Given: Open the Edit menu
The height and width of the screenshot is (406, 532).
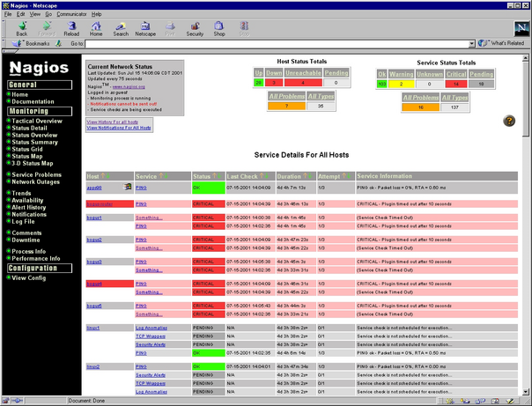Looking at the screenshot, I should coord(20,14).
